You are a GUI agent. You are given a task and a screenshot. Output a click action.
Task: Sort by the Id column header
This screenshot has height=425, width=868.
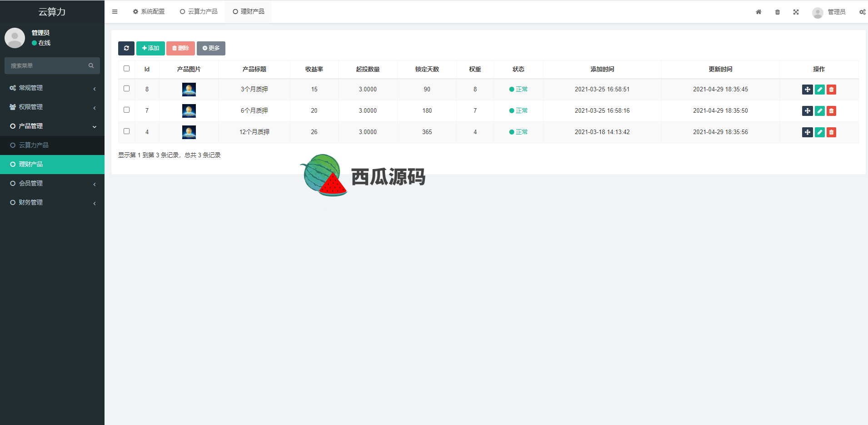147,69
